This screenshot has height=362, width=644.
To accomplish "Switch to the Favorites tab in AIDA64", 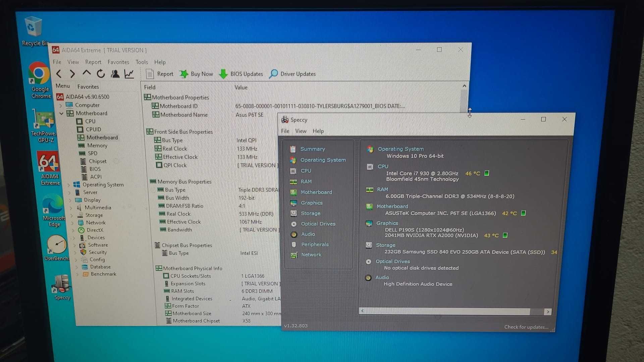I will [x=88, y=86].
